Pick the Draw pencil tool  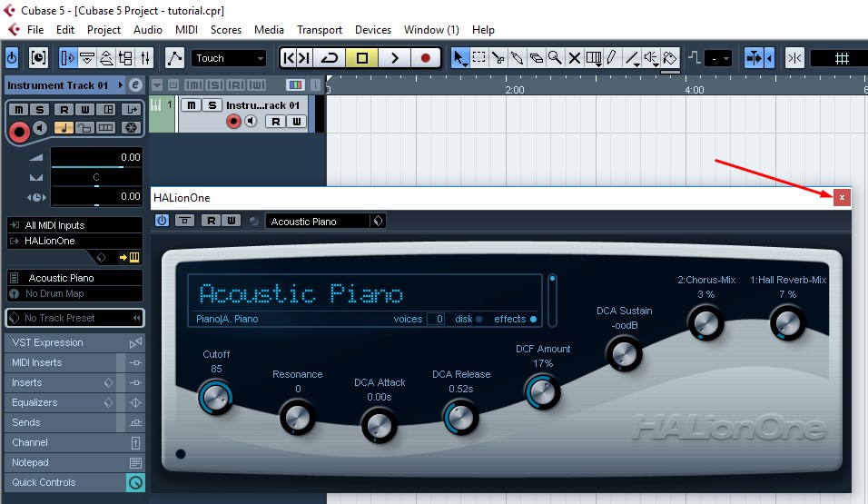pos(612,57)
